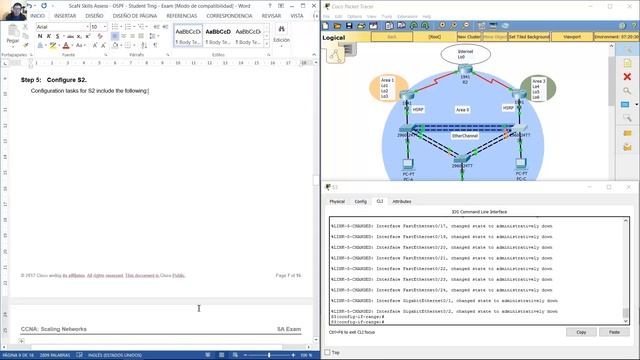Click Zoom In magnifier in Packet Tracer
Image resolution: width=640 pixels, height=360 pixels.
(x=442, y=26)
